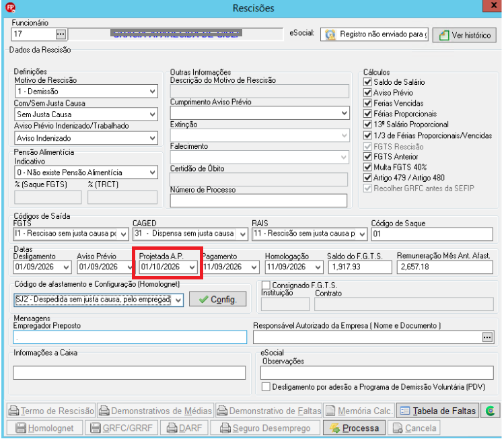Screen dimensions: 504x441
Task: Click the GRFC/GRRF button
Action: [121, 428]
